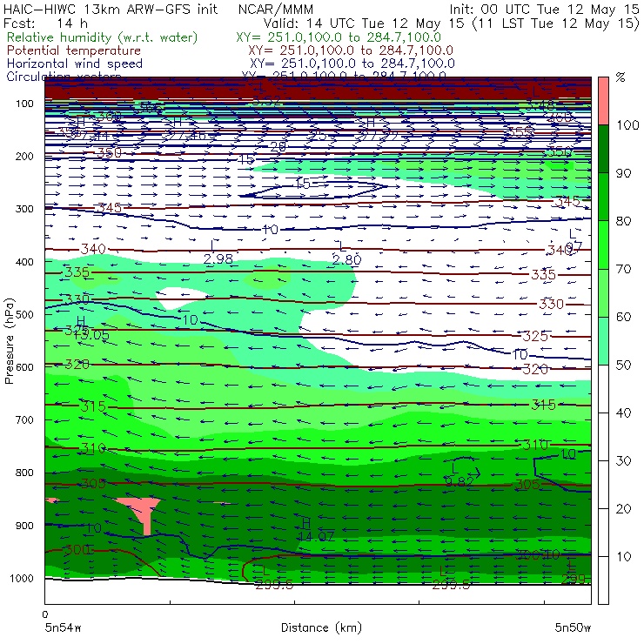644x644 pixels.
Task: Click the colorbar "60" value label
Action: coord(623,317)
